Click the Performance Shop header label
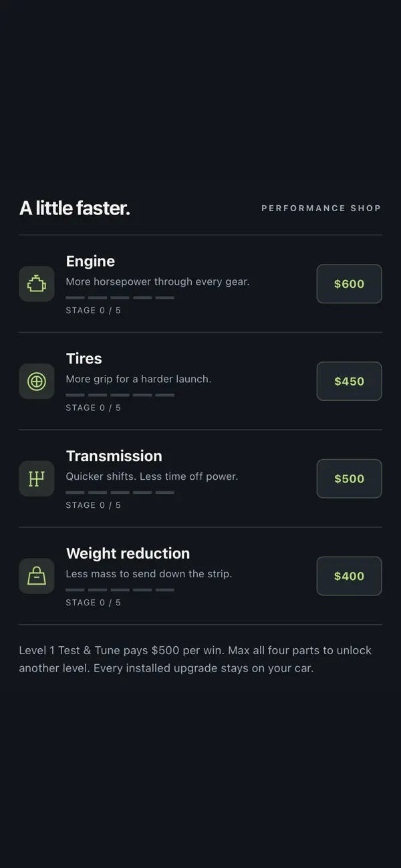Viewport: 401px width, 868px height. [x=321, y=208]
